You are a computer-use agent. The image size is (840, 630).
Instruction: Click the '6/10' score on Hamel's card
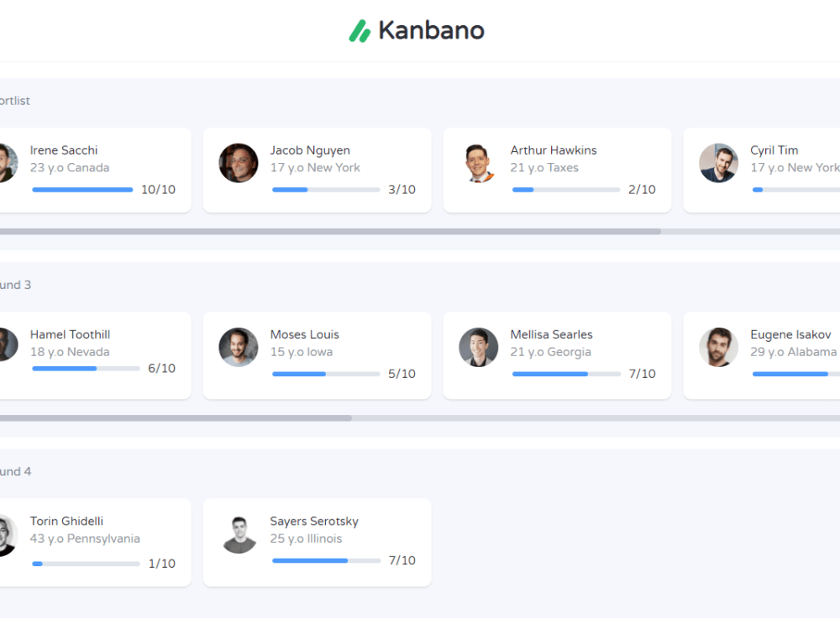[x=162, y=369]
